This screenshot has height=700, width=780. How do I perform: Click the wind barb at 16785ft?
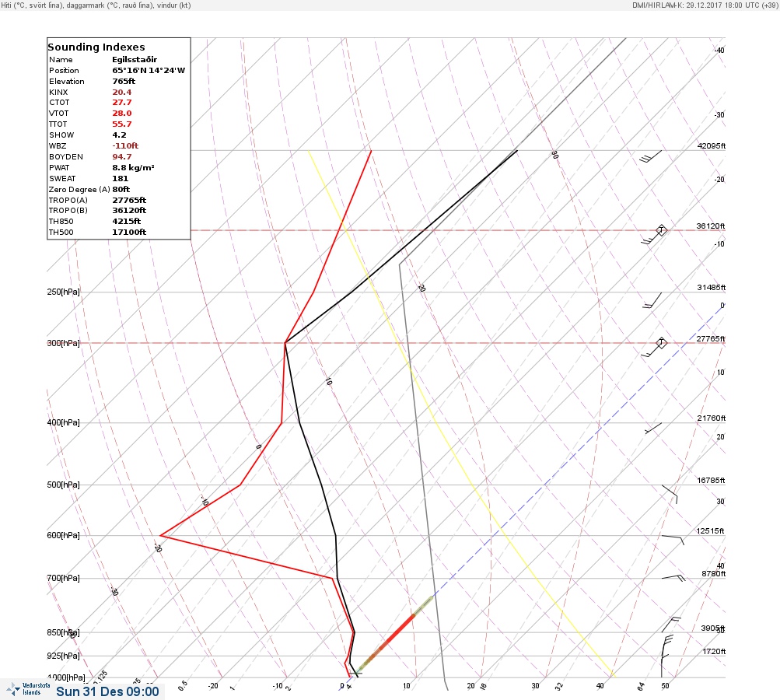670,494
